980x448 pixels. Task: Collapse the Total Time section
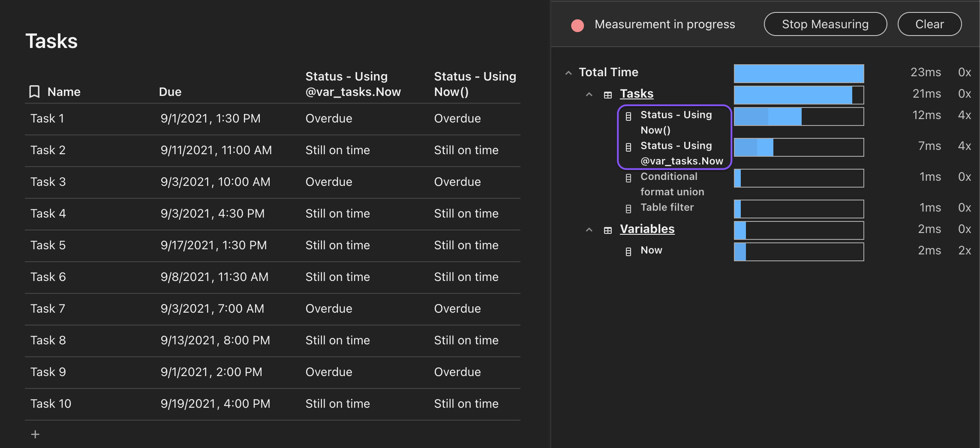tap(568, 73)
